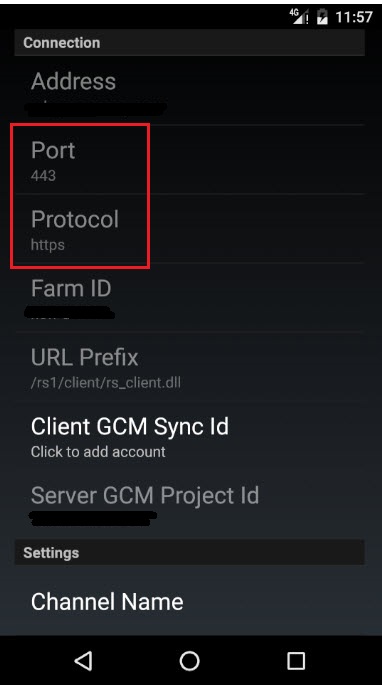Tap the Settings section header

(190, 552)
